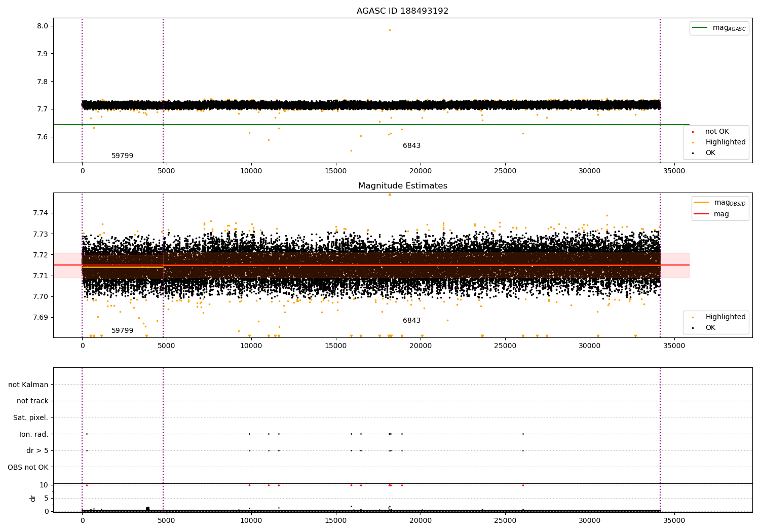Click the "OBS not OK" row label

pyautogui.click(x=28, y=467)
